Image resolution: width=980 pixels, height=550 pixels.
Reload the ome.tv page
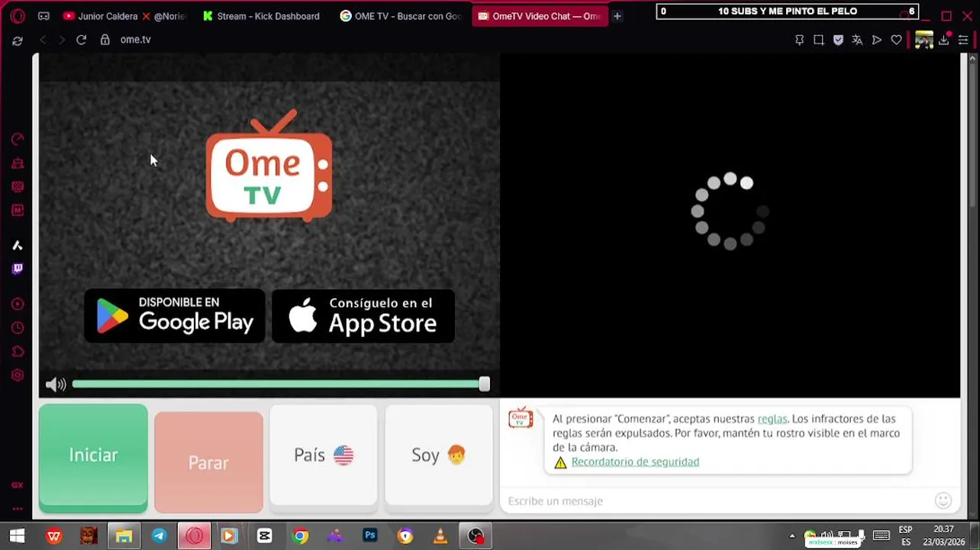[81, 40]
